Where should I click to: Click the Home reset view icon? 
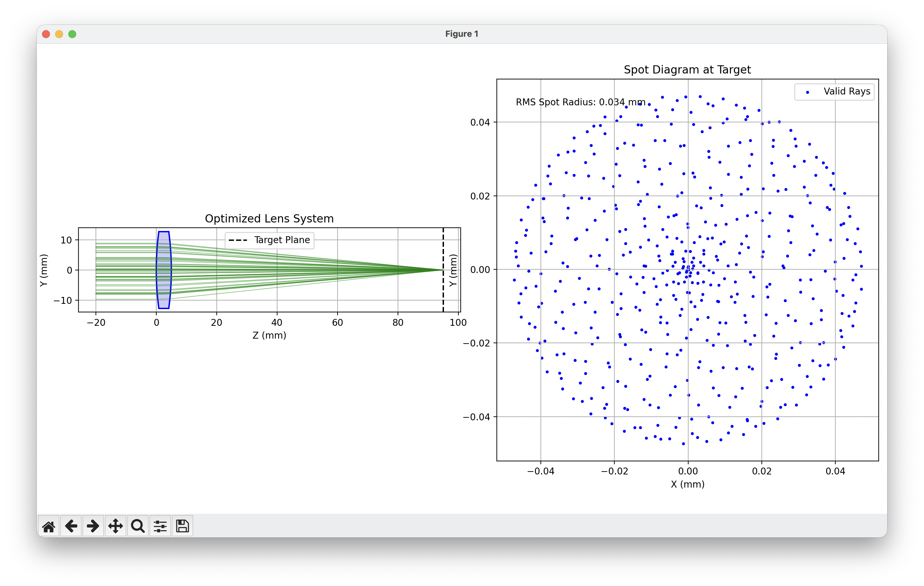click(49, 526)
